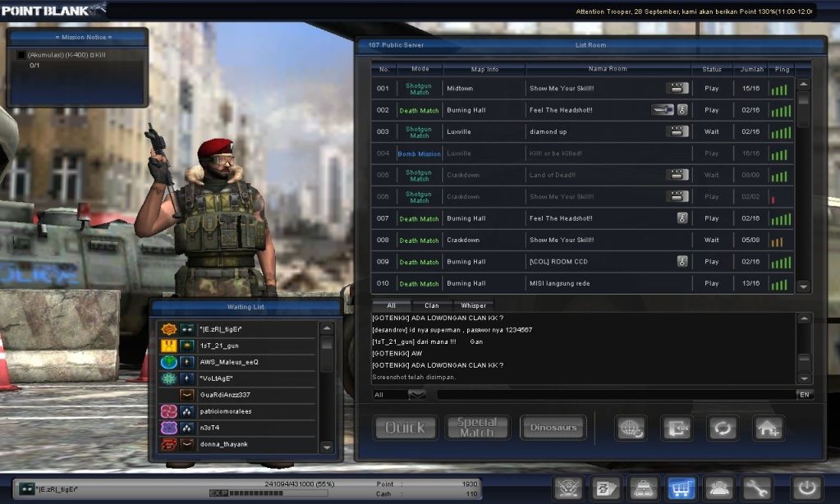Image resolution: width=840 pixels, height=504 pixels.
Task: Click the globe server change icon
Action: 631,428
